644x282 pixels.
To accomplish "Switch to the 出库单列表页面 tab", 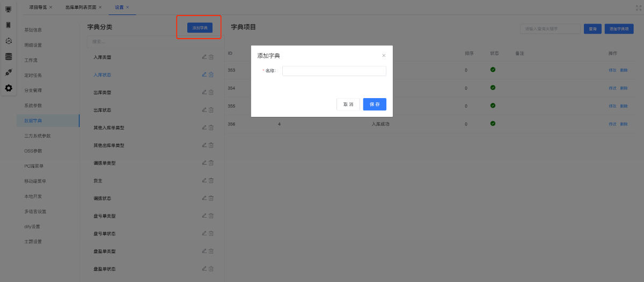I will click(x=81, y=8).
